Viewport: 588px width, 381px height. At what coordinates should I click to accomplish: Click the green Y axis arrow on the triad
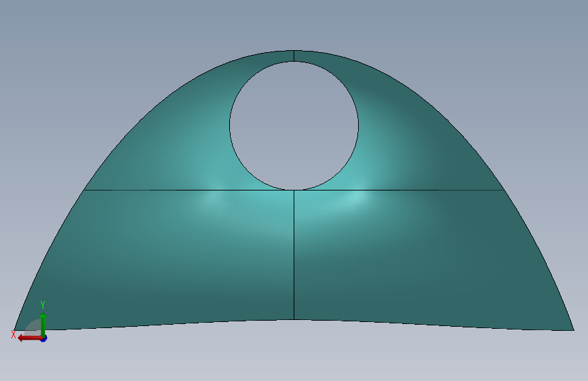click(x=43, y=324)
